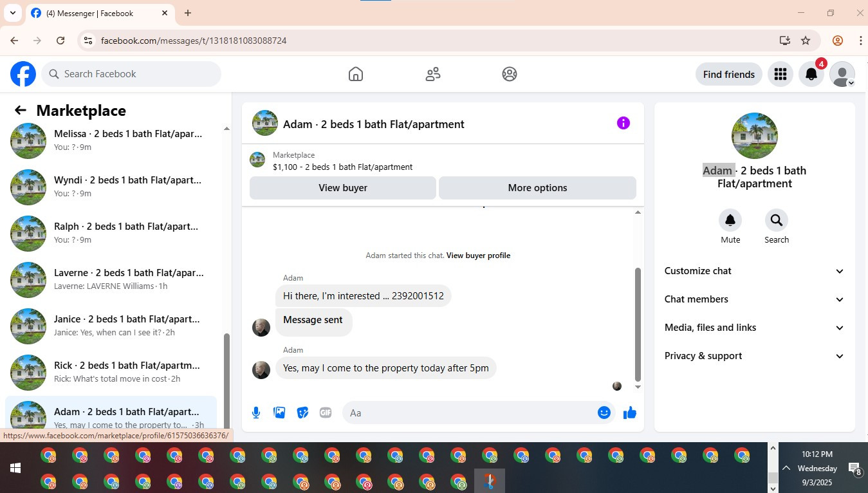
Task: Open the Friends icon in the top navigation
Action: point(433,74)
